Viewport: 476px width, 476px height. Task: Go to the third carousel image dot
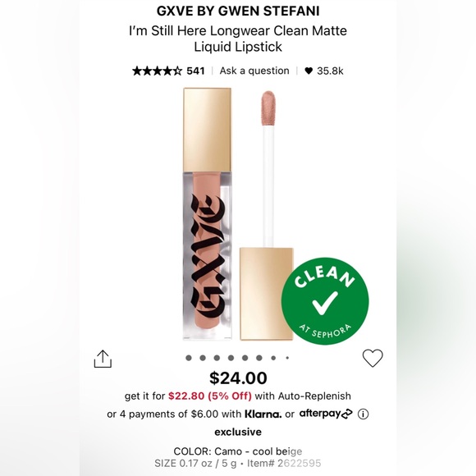[217, 358]
